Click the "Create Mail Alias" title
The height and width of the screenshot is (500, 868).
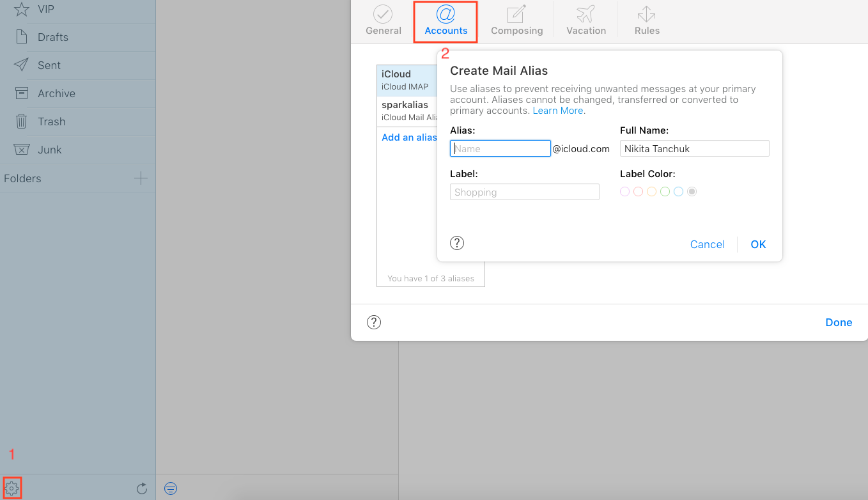click(x=499, y=70)
